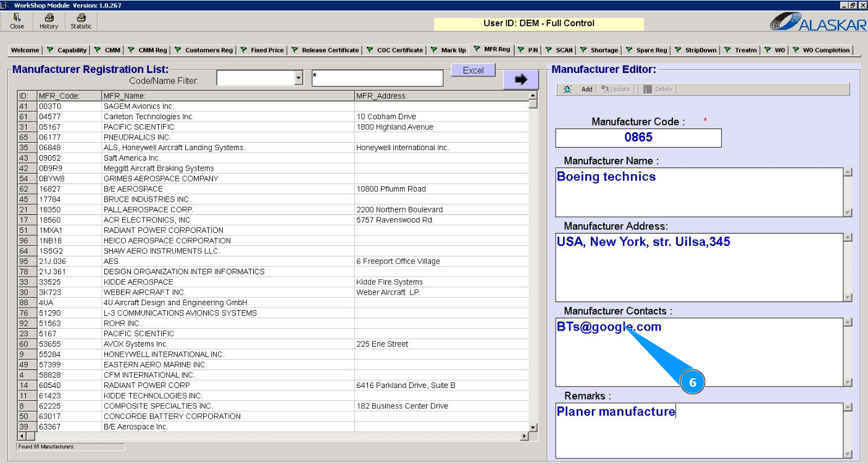Switch to the Welcome tab
Screen dimensions: 868x464
(25, 50)
